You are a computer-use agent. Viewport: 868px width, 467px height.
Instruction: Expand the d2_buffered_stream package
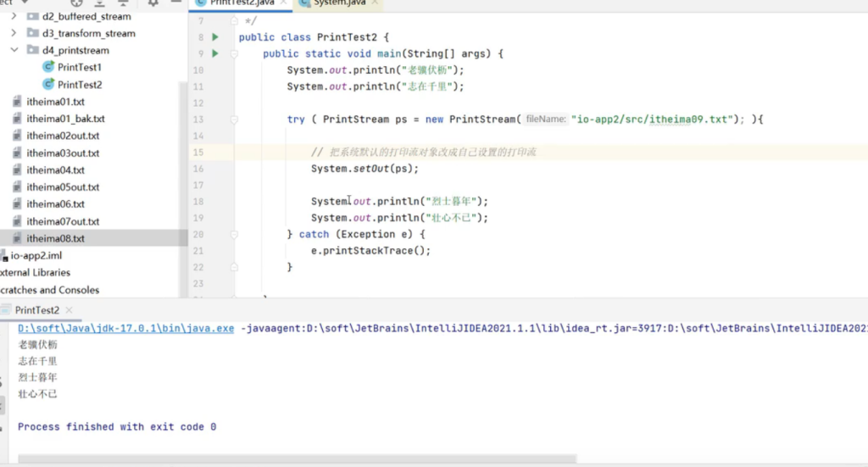coord(14,16)
